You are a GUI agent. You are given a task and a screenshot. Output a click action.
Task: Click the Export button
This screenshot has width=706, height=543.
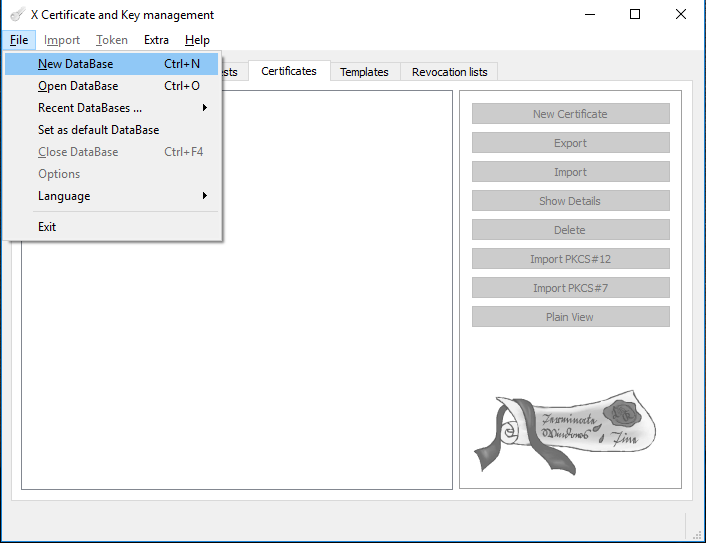click(570, 143)
